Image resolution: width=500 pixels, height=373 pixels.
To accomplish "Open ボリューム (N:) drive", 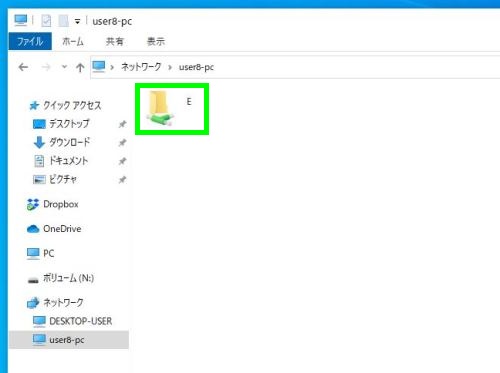I will pos(61,278).
